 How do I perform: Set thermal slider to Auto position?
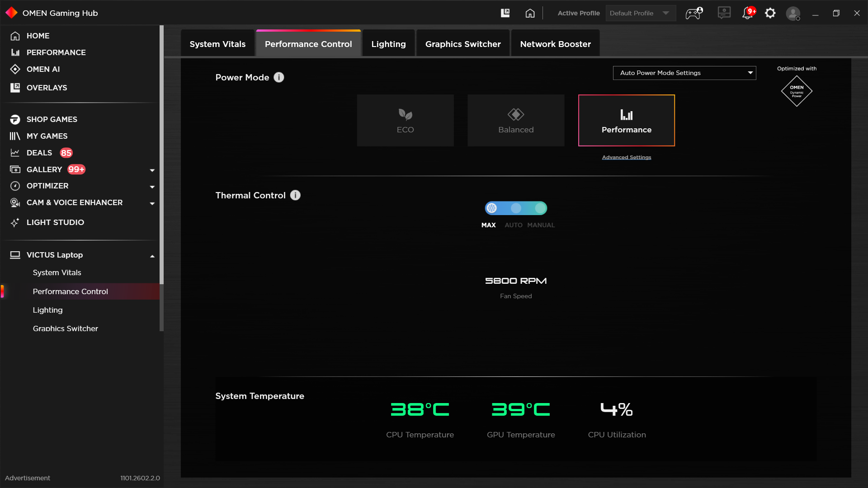(516, 208)
